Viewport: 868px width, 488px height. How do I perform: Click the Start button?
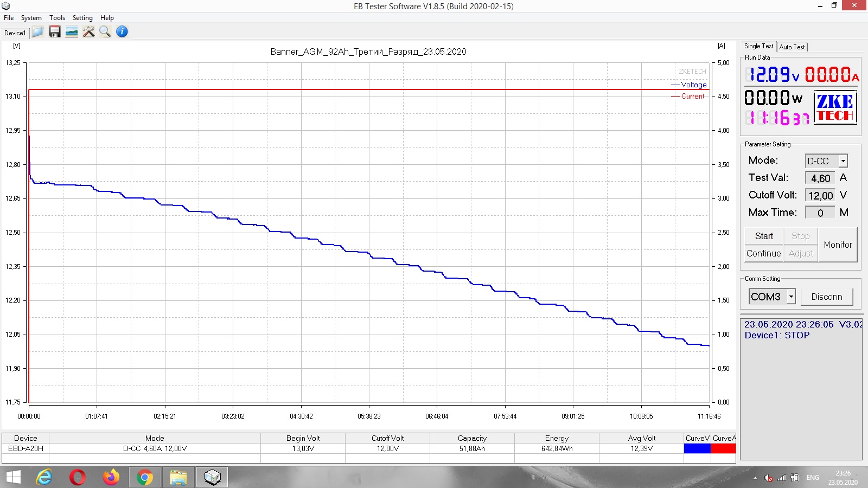[x=764, y=236]
